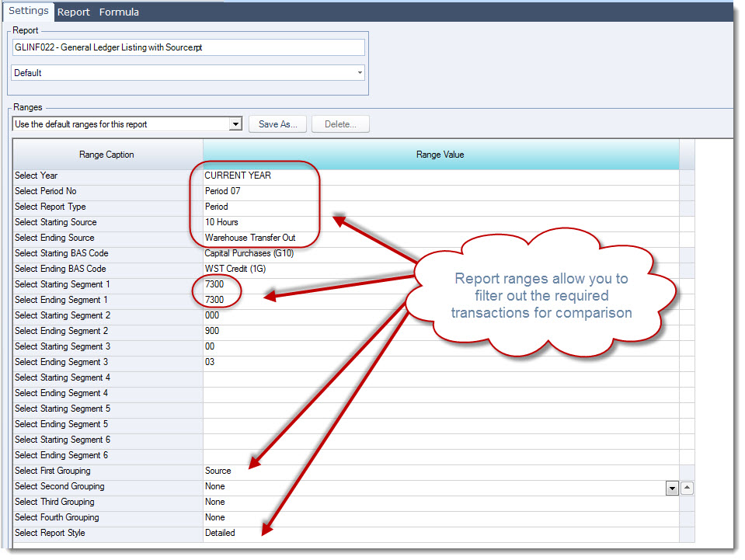Image resolution: width=745 pixels, height=560 pixels.
Task: Click the Third Grouping value None
Action: click(x=441, y=502)
